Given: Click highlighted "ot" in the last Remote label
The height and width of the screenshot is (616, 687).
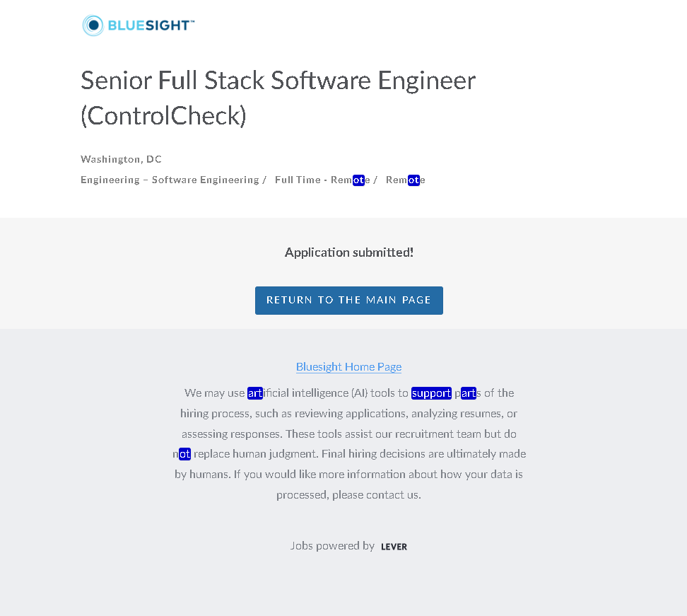Looking at the screenshot, I should click(413, 180).
